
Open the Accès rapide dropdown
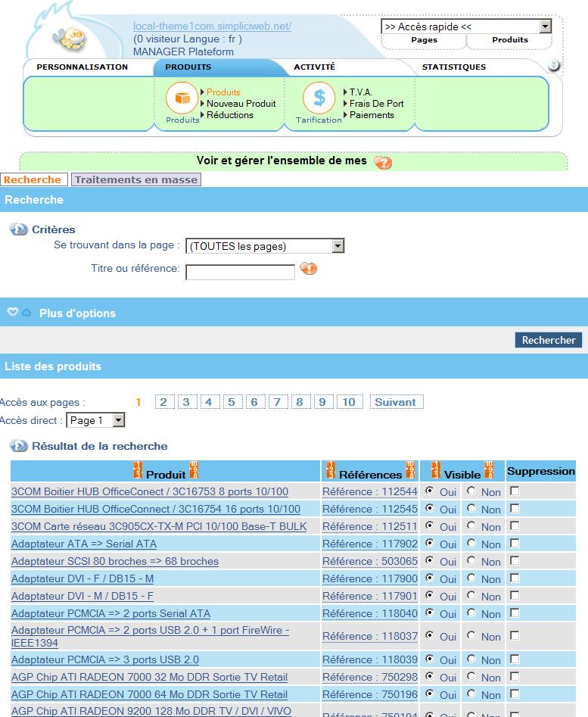545,26
